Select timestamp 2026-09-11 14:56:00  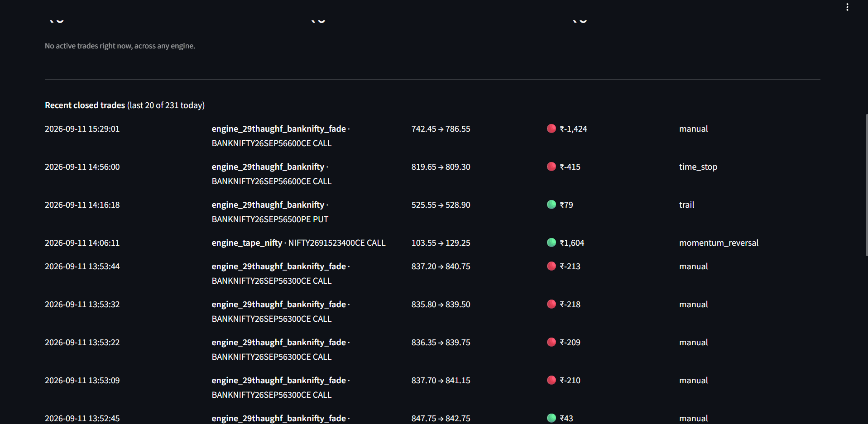[x=82, y=167]
